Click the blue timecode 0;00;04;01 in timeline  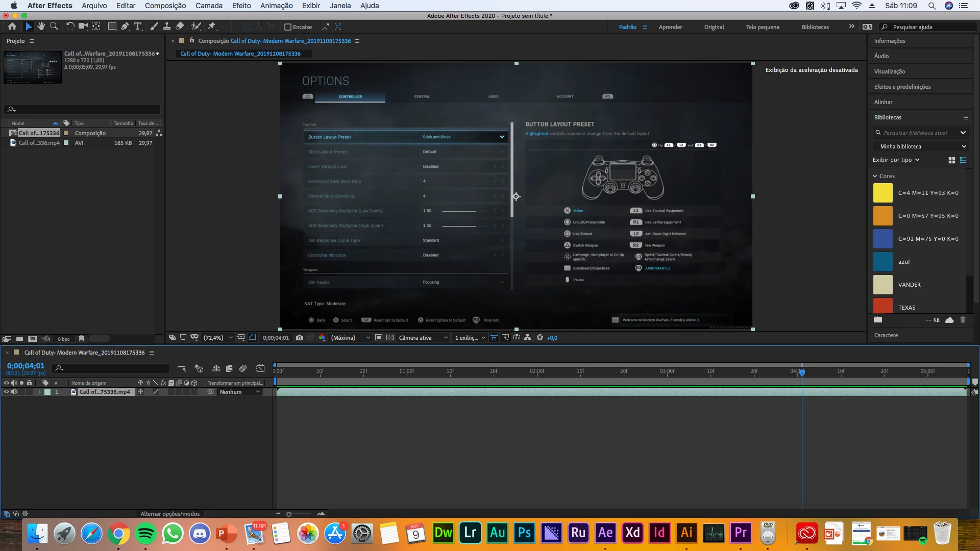(26, 366)
